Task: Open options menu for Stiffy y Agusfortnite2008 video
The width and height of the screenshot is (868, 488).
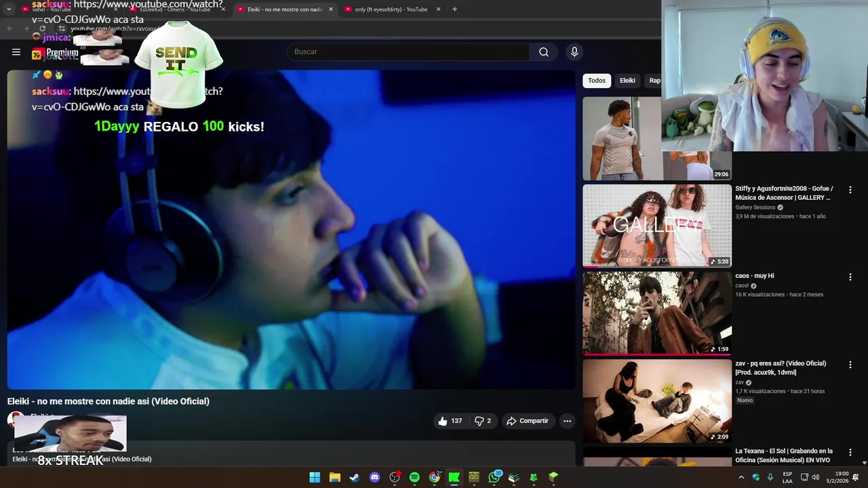Action: tap(850, 190)
